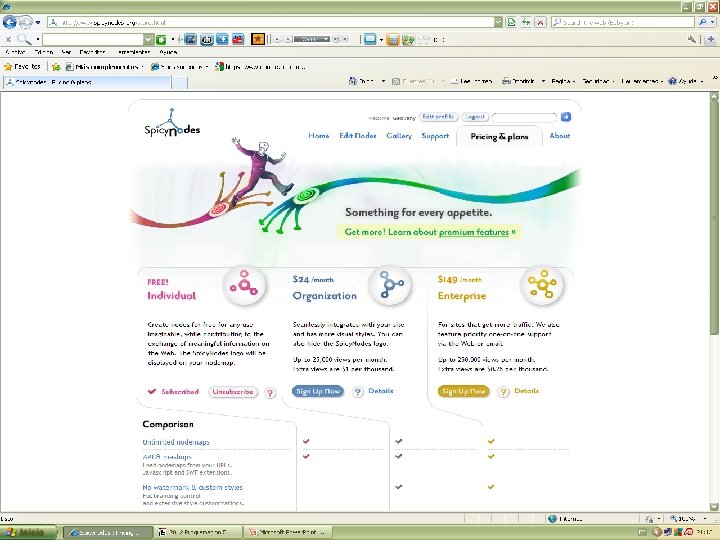Select the Pricing & plans nav tab
The image size is (720, 540).
(499, 136)
